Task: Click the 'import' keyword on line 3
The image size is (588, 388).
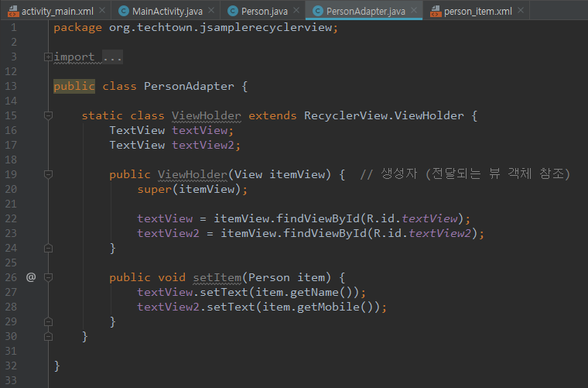Action: [73, 57]
